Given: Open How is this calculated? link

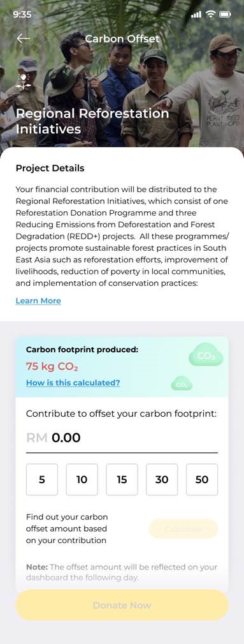Looking at the screenshot, I should point(73,383).
